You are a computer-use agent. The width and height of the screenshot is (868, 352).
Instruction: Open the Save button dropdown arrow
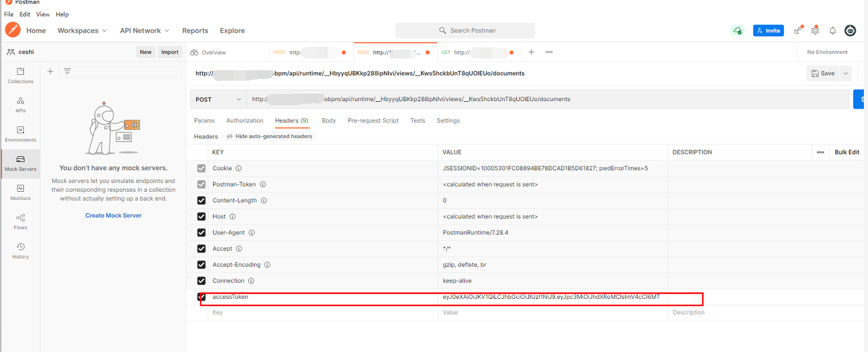click(846, 73)
